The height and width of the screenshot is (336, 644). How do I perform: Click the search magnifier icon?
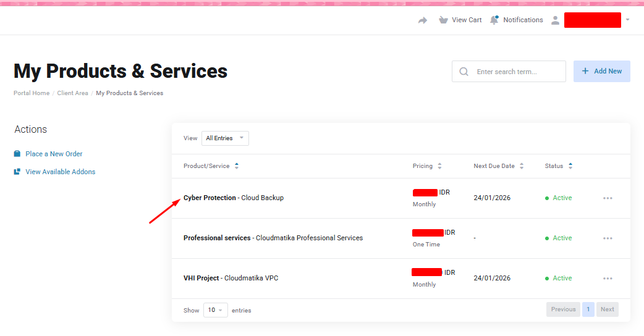pyautogui.click(x=464, y=72)
